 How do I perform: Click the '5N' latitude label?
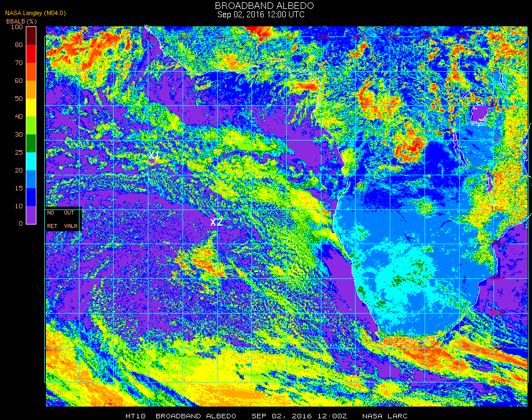click(497, 71)
